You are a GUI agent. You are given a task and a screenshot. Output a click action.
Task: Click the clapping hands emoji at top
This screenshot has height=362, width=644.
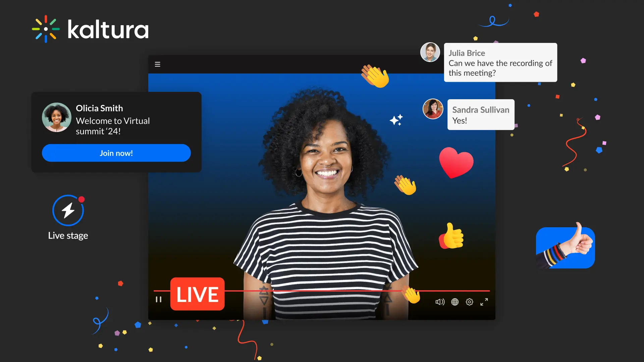(375, 76)
